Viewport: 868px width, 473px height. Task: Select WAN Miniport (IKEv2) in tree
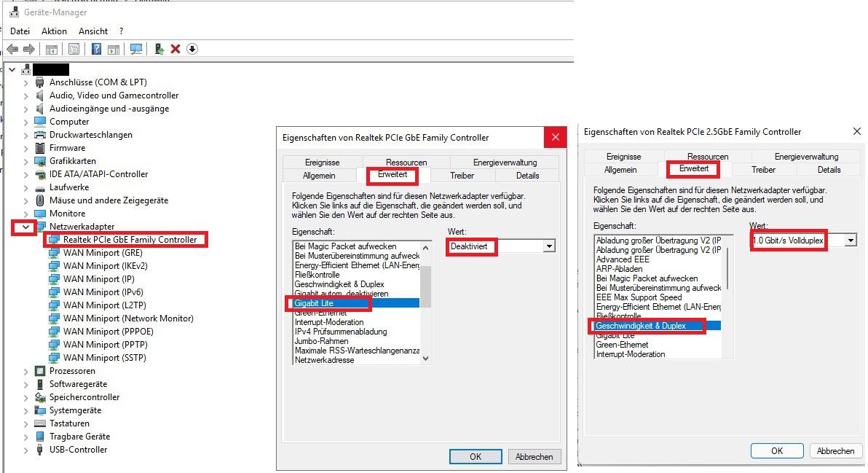pos(105,266)
